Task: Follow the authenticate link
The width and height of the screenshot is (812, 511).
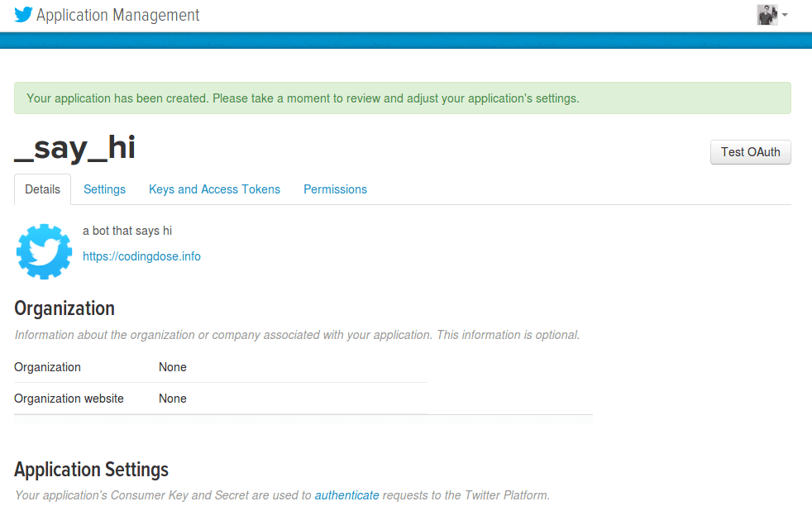Action: click(x=346, y=495)
